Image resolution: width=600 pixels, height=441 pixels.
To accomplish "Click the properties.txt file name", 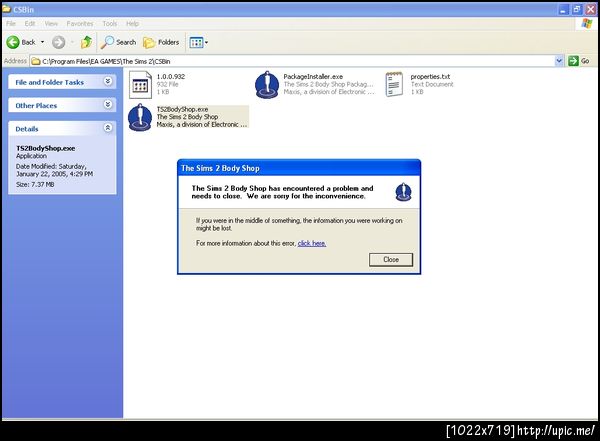I will pyautogui.click(x=430, y=77).
